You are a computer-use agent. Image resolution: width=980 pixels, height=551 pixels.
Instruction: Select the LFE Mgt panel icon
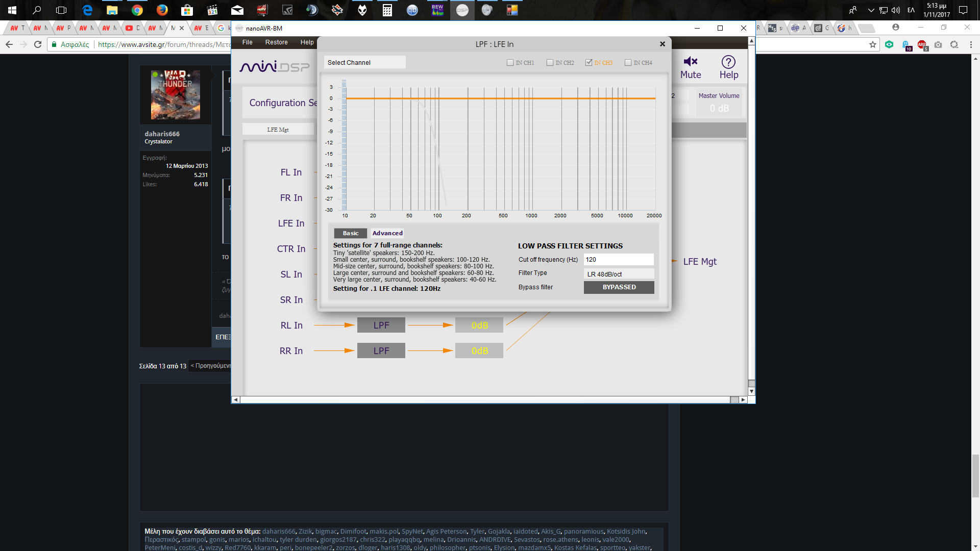click(x=278, y=129)
